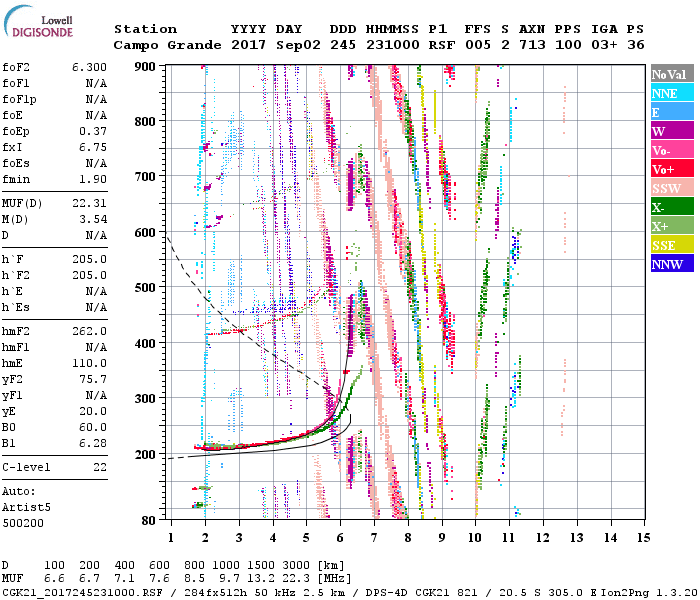Screen dimensions: 700x600
Task: Select the X+ light green legend swatch
Action: coord(672,225)
